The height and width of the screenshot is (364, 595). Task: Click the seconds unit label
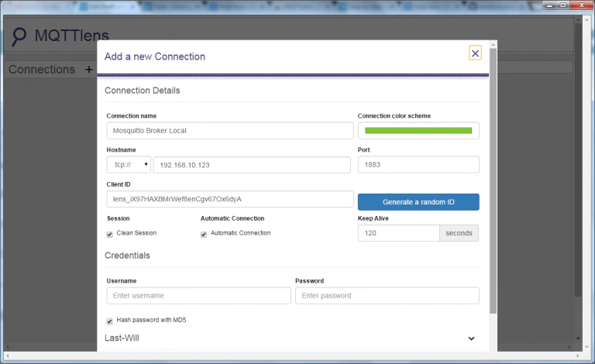459,233
